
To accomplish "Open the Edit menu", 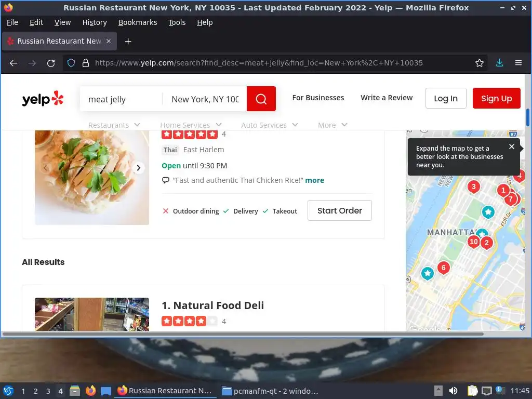I will pyautogui.click(x=36, y=22).
